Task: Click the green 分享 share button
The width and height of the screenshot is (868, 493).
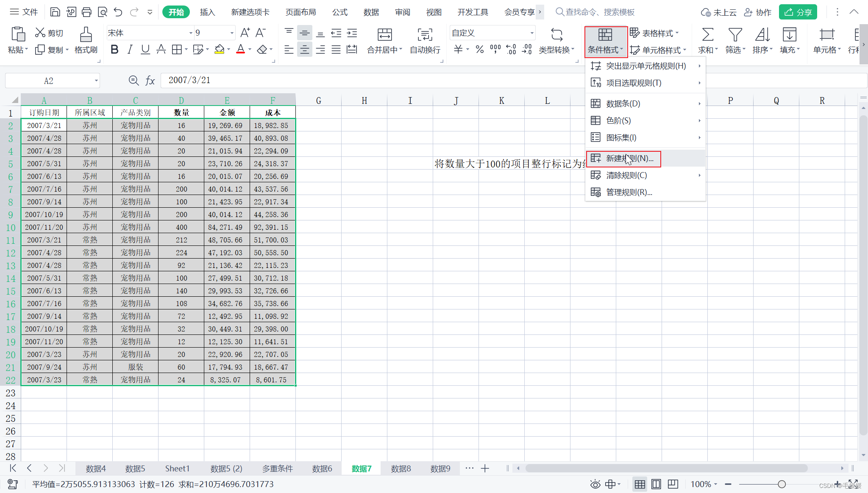Action: click(798, 12)
